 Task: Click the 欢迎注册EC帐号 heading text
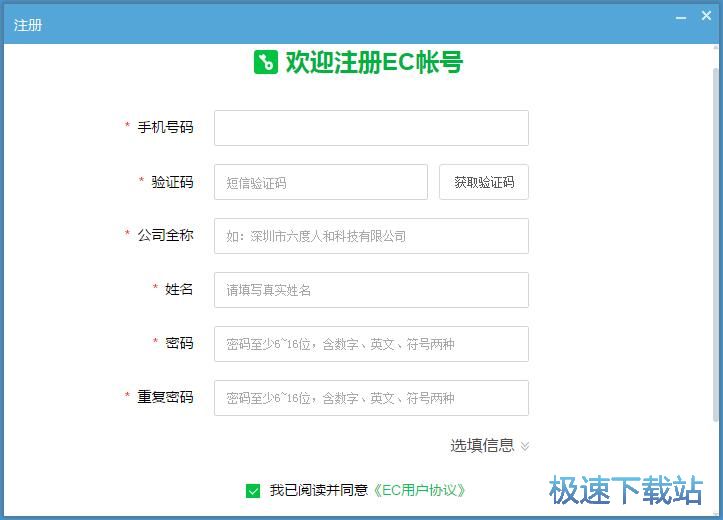point(374,62)
